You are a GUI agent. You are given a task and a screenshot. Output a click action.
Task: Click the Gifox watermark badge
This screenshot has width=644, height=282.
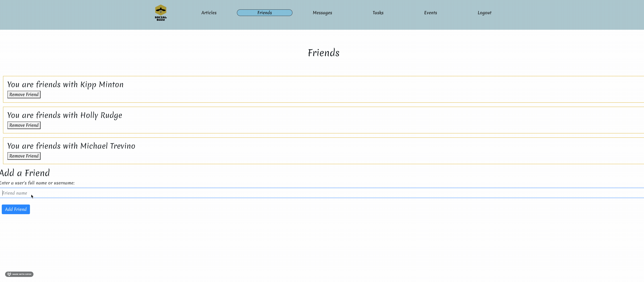(x=19, y=274)
